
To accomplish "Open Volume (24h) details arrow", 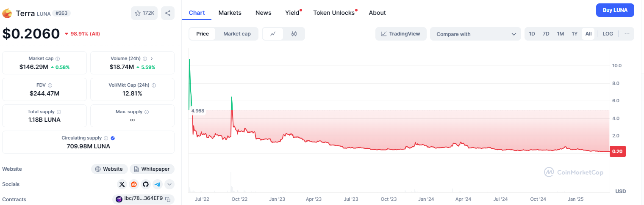I will tap(152, 59).
